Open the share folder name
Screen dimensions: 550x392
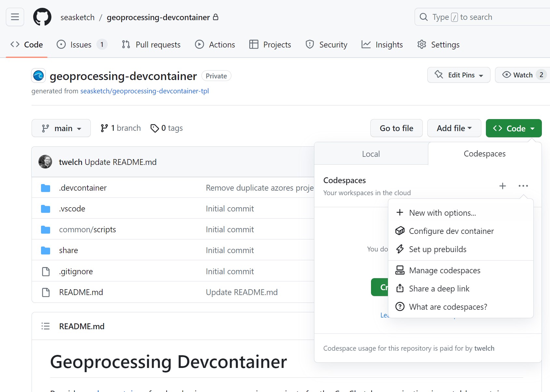tap(68, 250)
